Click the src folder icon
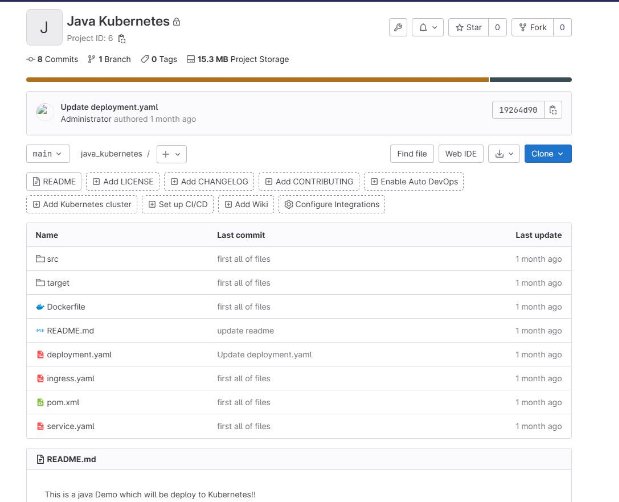The image size is (619, 502). pyautogui.click(x=40, y=259)
